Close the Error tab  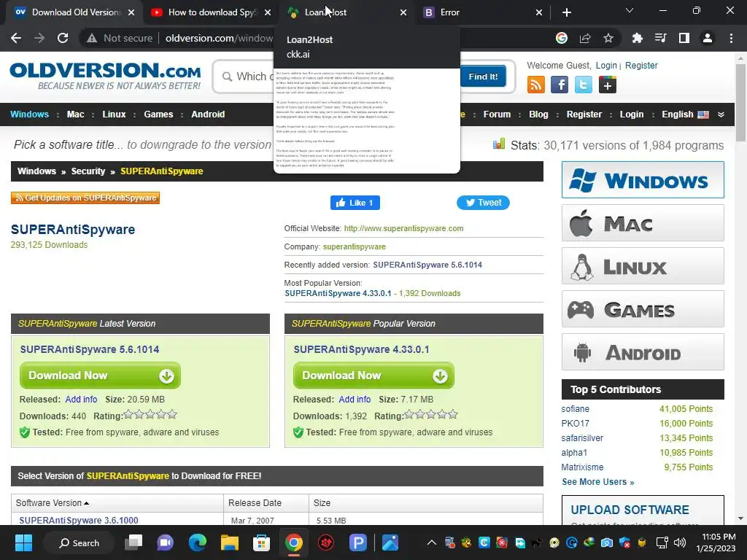[x=539, y=12]
